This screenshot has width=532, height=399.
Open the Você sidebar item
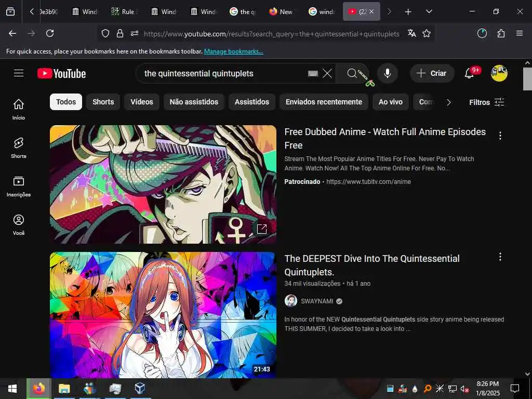coord(19,224)
